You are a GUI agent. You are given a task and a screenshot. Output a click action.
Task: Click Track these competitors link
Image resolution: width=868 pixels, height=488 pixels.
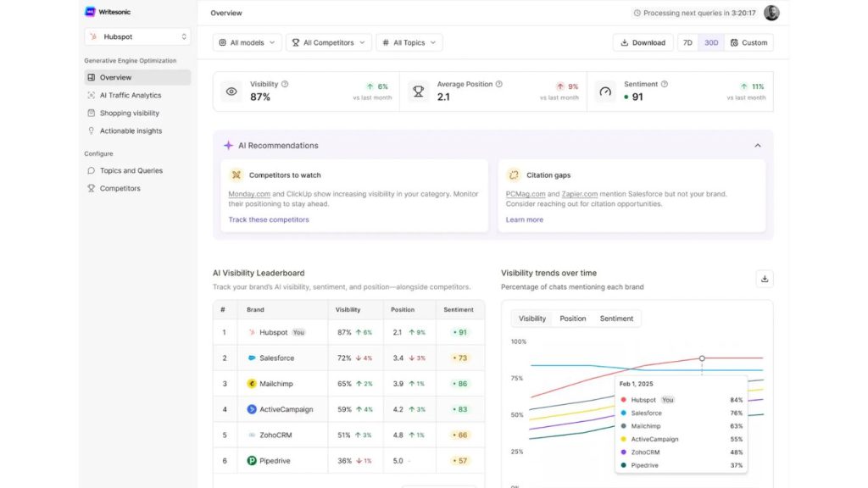pos(269,219)
